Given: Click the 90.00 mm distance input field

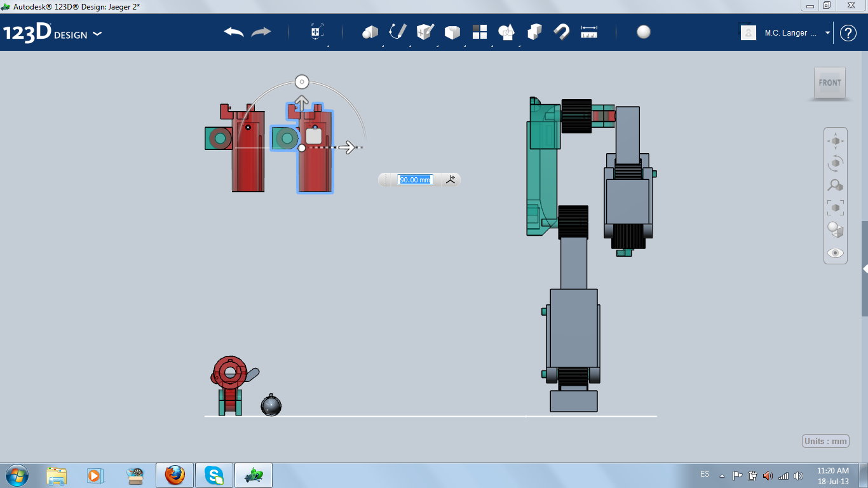Looking at the screenshot, I should point(414,180).
